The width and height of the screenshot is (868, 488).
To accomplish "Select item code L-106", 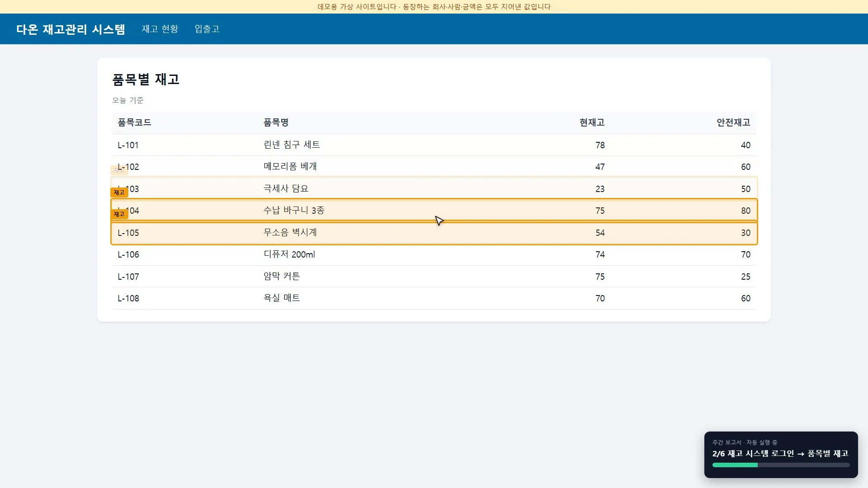I will click(128, 254).
